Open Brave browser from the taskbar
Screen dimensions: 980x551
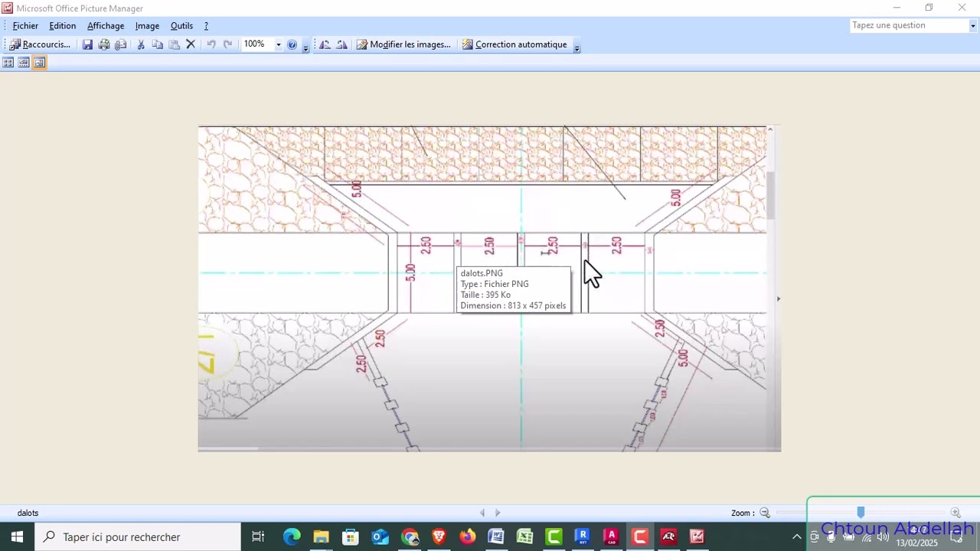tap(439, 537)
